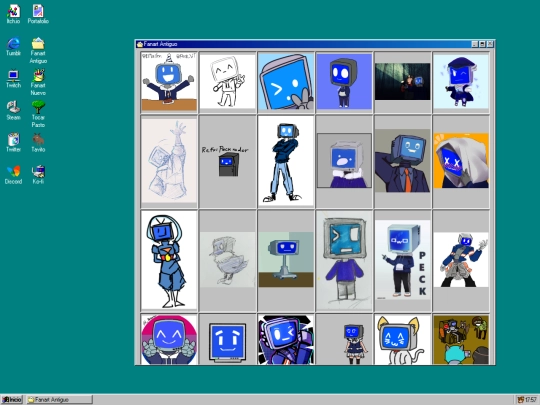The image size is (540, 405).
Task: Open the blue armored hero thumbnail
Action: (x=169, y=260)
